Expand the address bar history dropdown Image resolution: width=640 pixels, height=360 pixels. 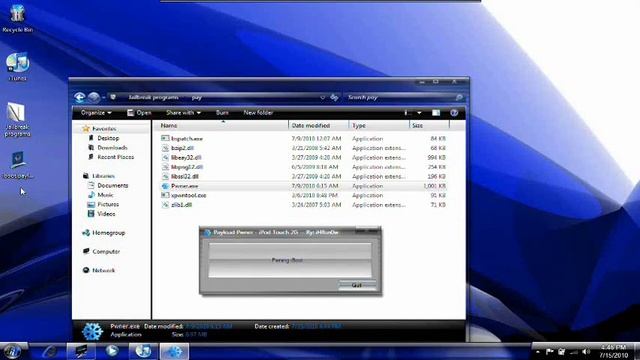[x=322, y=97]
